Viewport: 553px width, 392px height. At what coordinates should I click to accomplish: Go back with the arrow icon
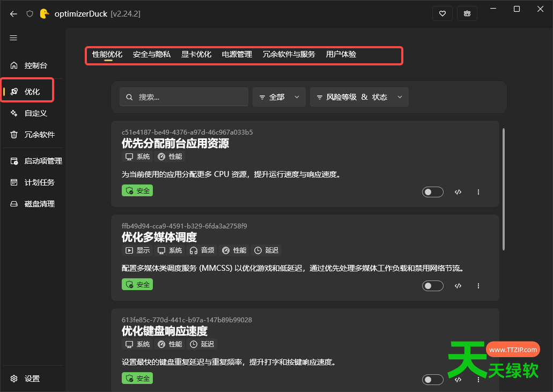[x=13, y=14]
